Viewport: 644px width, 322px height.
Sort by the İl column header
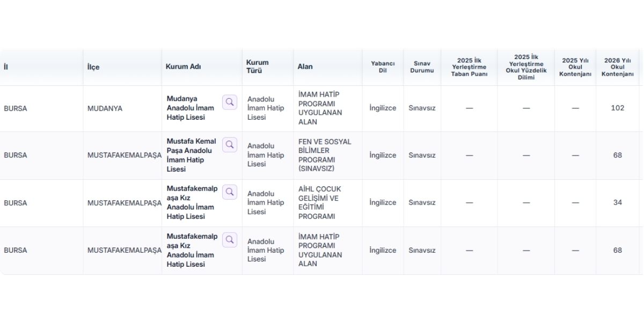(6, 67)
